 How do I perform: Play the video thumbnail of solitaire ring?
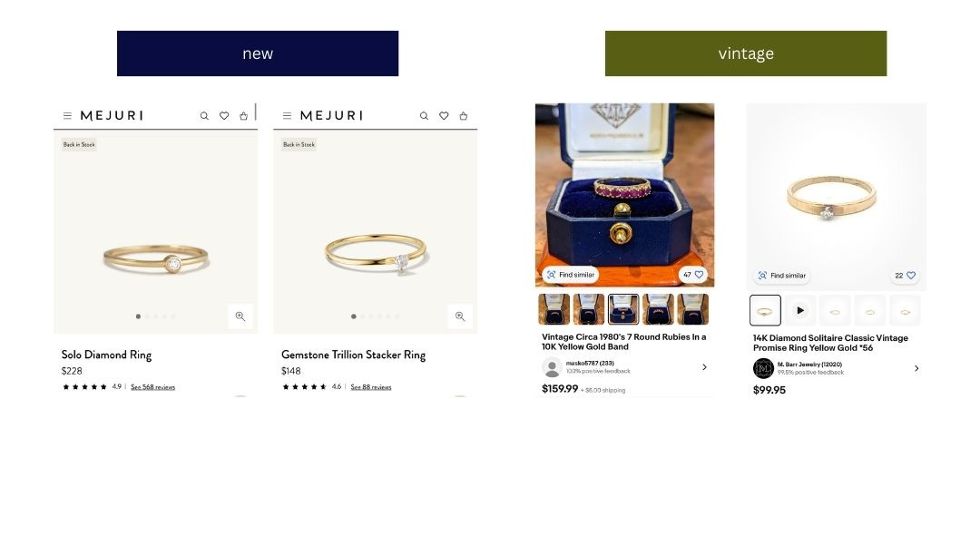click(800, 310)
